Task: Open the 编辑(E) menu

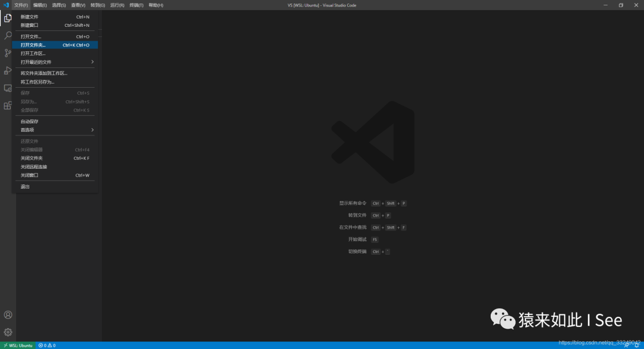Action: 40,5
